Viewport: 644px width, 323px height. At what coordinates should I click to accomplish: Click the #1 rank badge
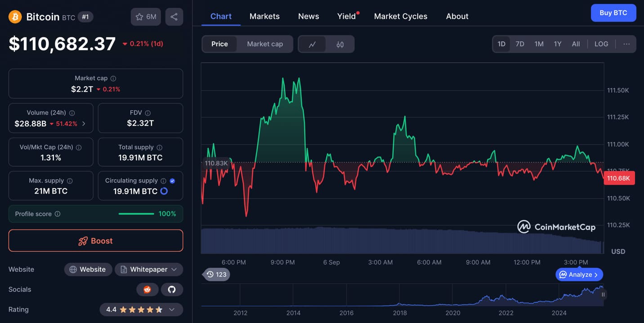(85, 17)
